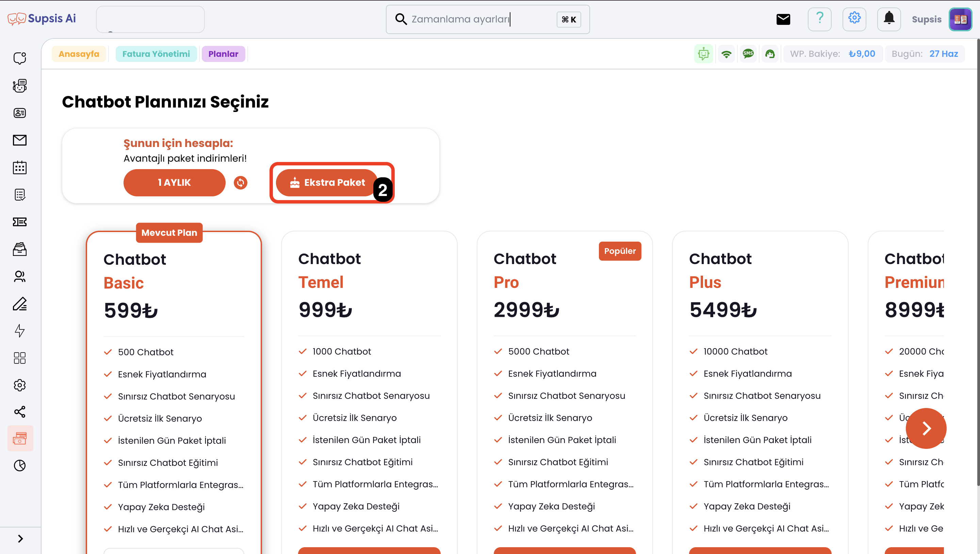Click the empty selector box beside logo
Screen dimensions: 980x554
[150, 19]
